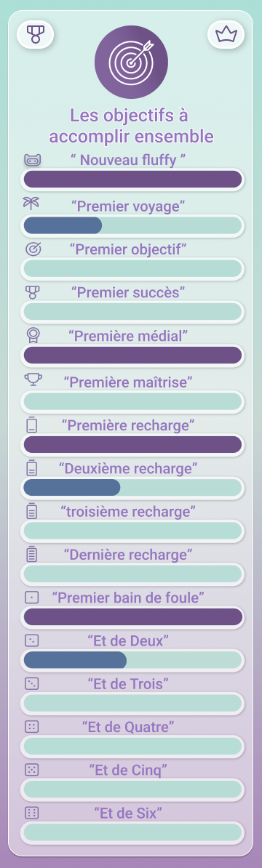Click the battery icon beside Première recharge
The image size is (262, 868).
pos(32,424)
